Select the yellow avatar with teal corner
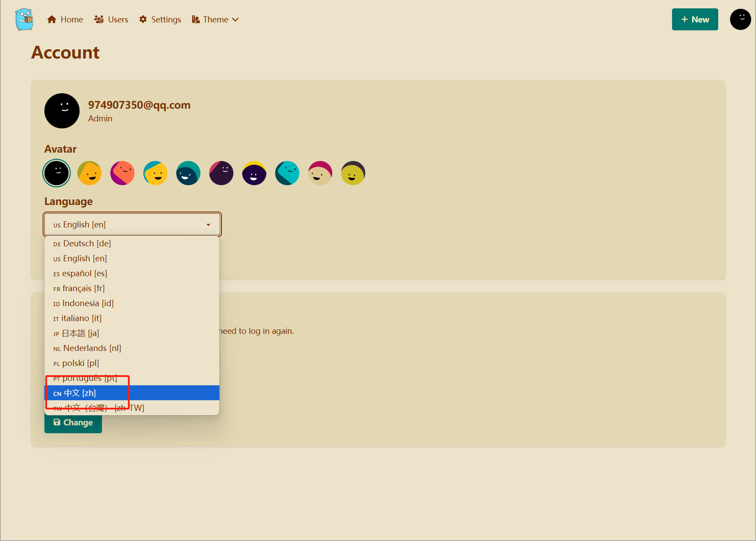The height and width of the screenshot is (541, 756). [156, 173]
